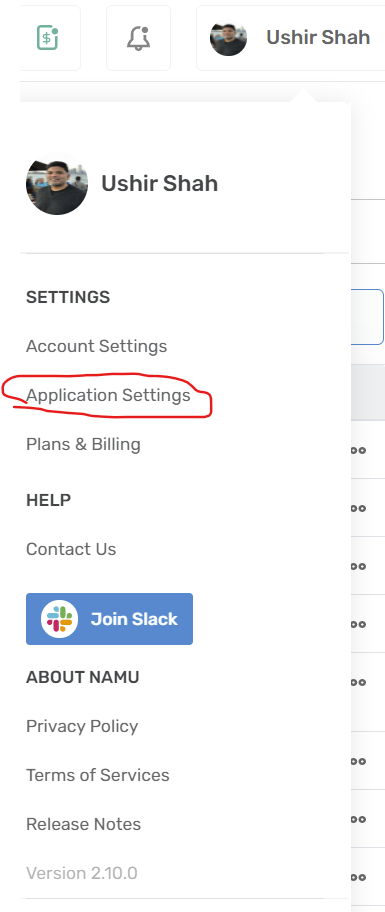
Task: Go to Plans & Billing
Action: 83,444
